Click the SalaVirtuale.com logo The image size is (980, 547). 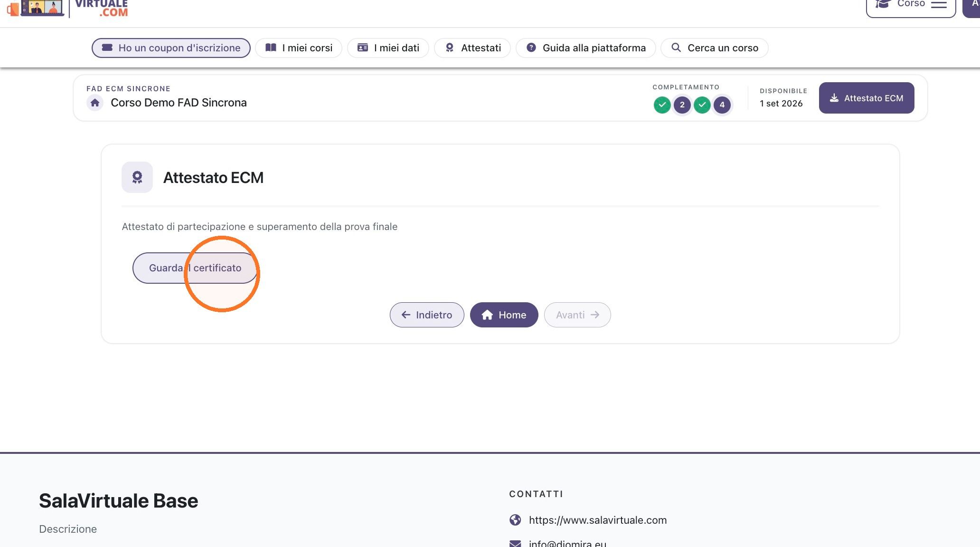(x=67, y=8)
